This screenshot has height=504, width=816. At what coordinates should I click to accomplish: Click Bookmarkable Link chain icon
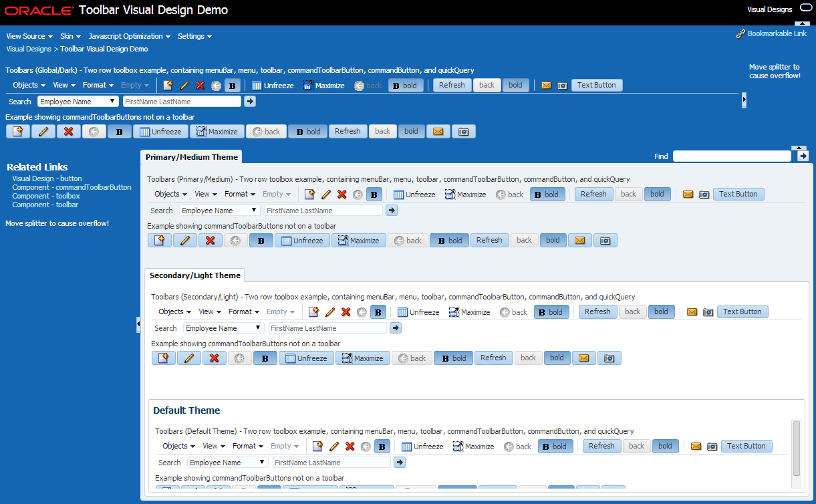click(740, 34)
